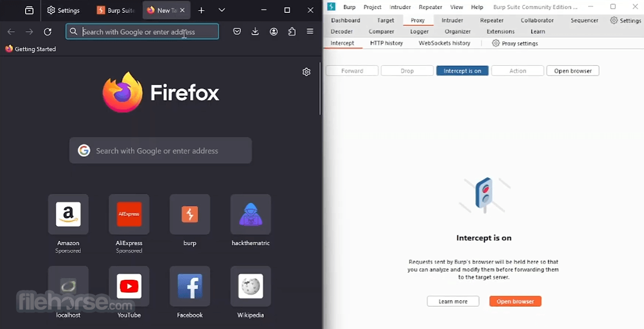Click the orange Open browser button
This screenshot has width=644, height=329.
(516, 301)
